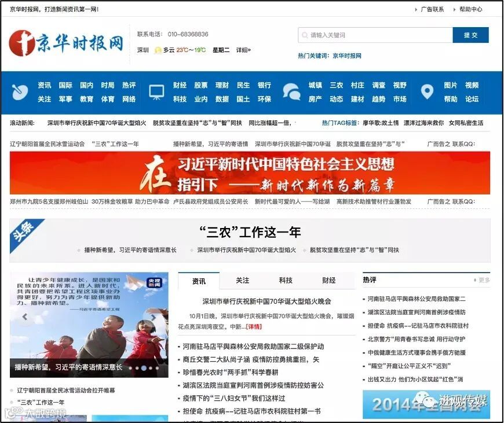Open 北京警方“用青春书写忠诚 hot comment
Viewport: 504px width, 423px height.
point(417,339)
